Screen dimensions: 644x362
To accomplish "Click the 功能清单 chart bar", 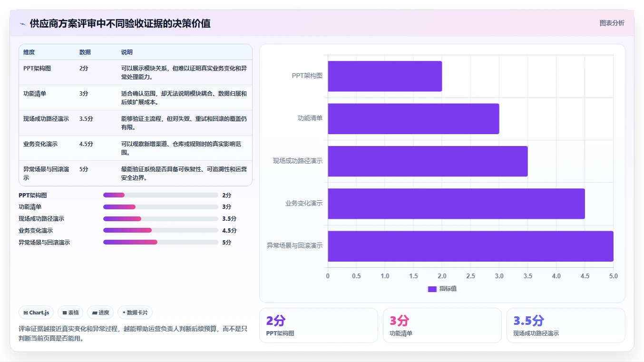I will click(x=413, y=118).
